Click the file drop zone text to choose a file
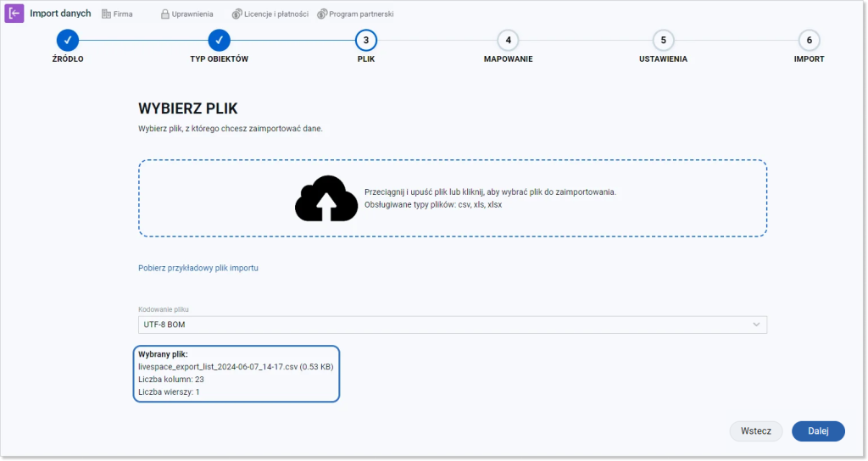 [x=490, y=192]
